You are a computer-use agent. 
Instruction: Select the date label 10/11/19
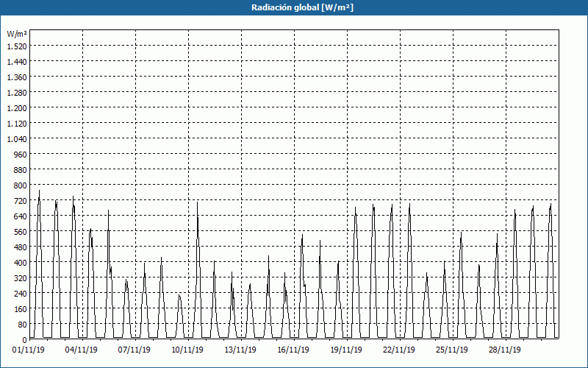pyautogui.click(x=187, y=350)
